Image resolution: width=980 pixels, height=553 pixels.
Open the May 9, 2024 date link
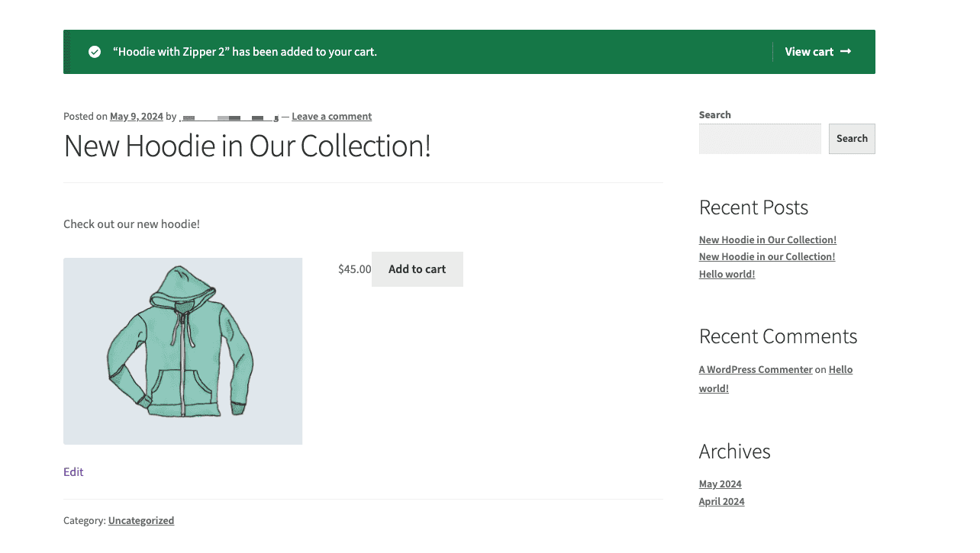pos(137,116)
